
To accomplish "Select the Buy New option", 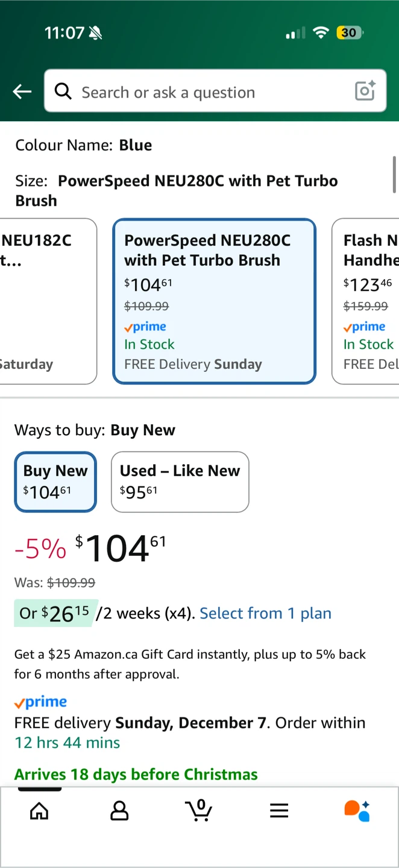I will (x=55, y=482).
